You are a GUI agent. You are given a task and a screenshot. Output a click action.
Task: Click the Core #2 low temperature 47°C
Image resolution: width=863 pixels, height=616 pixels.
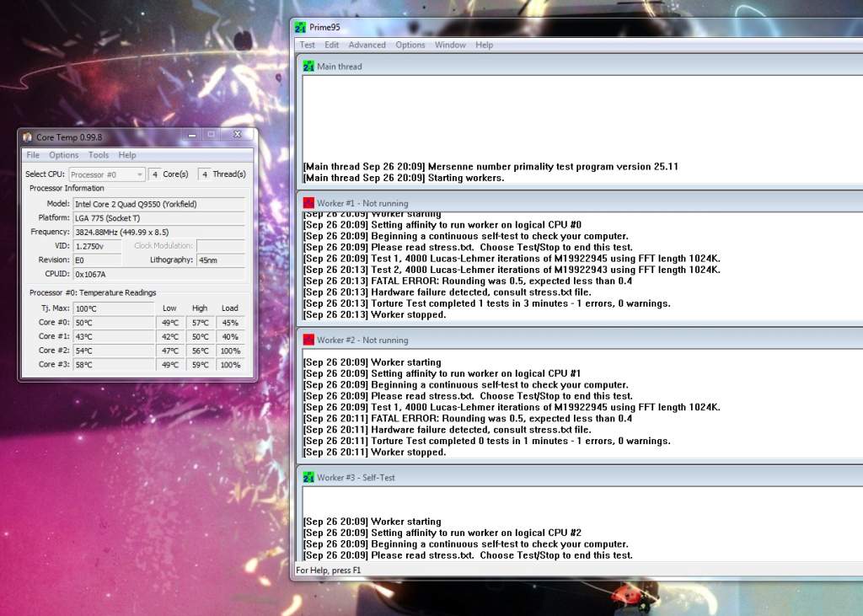pos(170,351)
